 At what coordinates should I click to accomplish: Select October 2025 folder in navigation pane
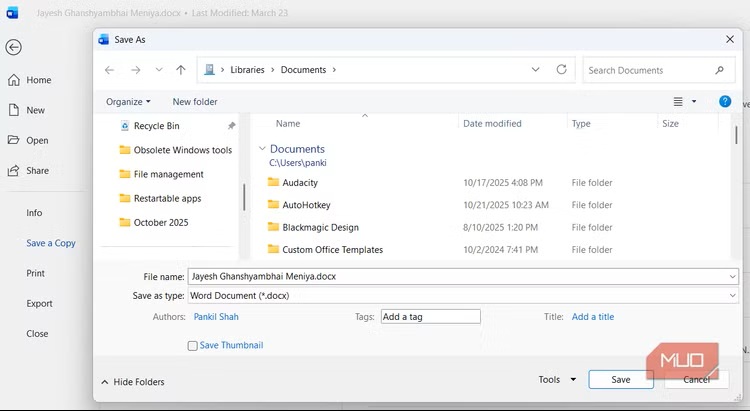click(160, 222)
